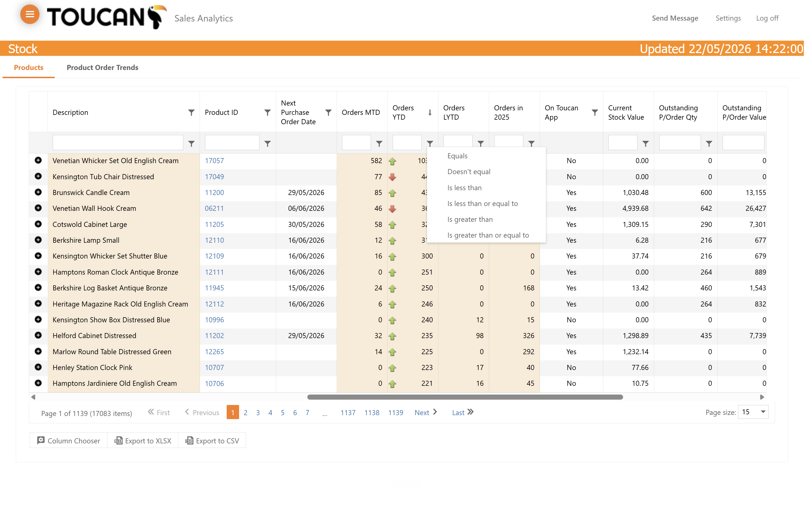
Task: Open the orange hamburger menu button
Action: [x=30, y=14]
